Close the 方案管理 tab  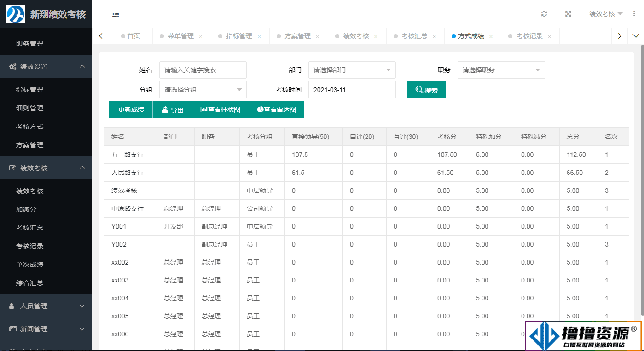pyautogui.click(x=318, y=36)
